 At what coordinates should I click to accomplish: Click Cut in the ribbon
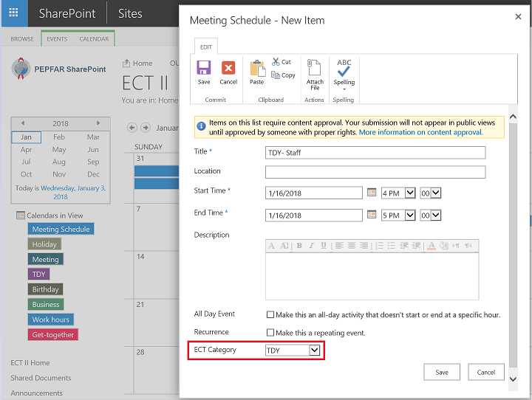282,62
